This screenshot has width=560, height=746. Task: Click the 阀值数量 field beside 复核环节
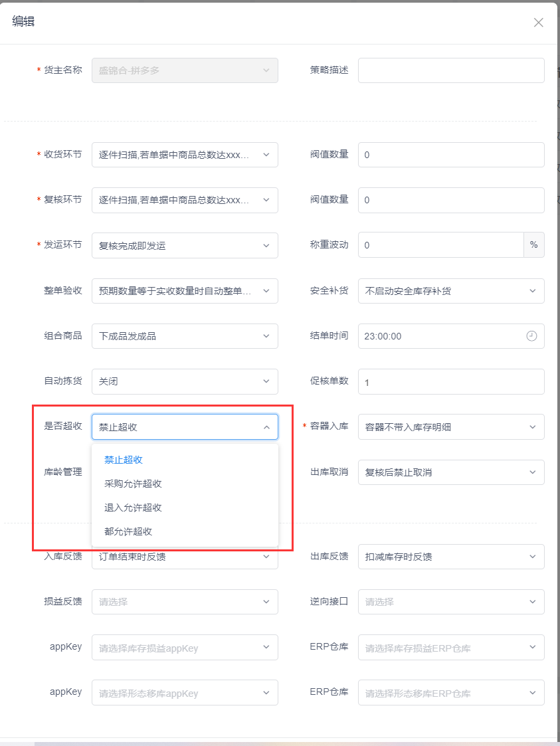(451, 200)
